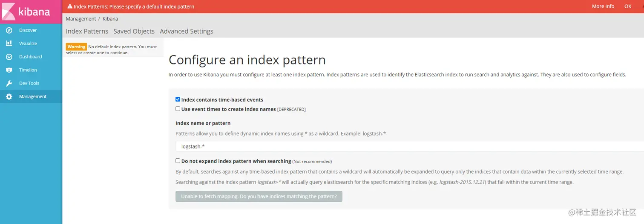Open Timelion via mask icon

(x=9, y=70)
